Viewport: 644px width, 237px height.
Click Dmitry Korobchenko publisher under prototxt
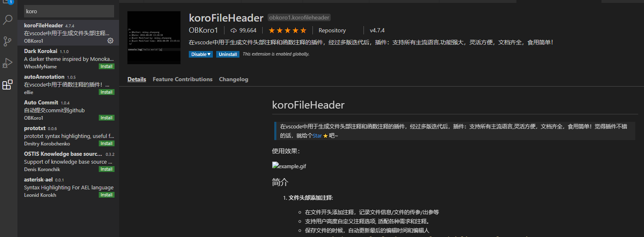point(47,144)
